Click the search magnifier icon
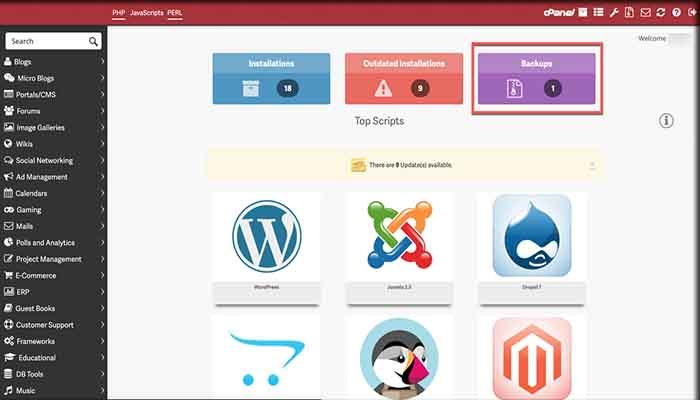The height and width of the screenshot is (400, 700). coord(93,41)
